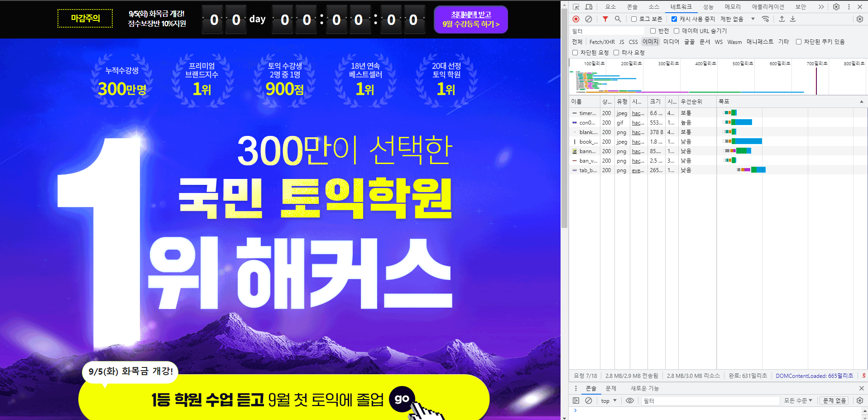This screenshot has height=420, width=868.
Task: Open the 성능 tab
Action: [708, 7]
